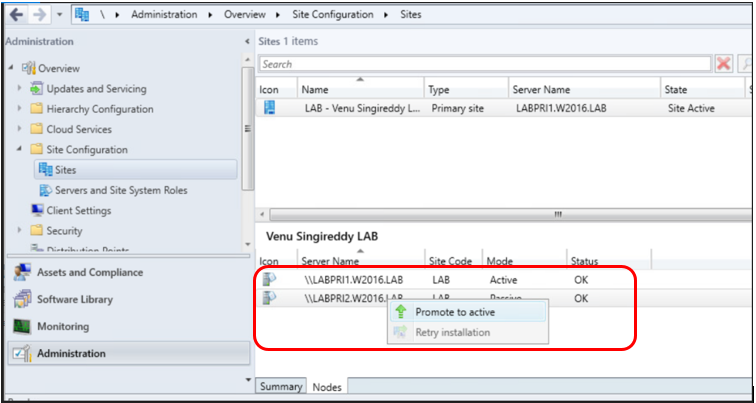
Task: Open the Administration workspace button
Action: point(129,353)
